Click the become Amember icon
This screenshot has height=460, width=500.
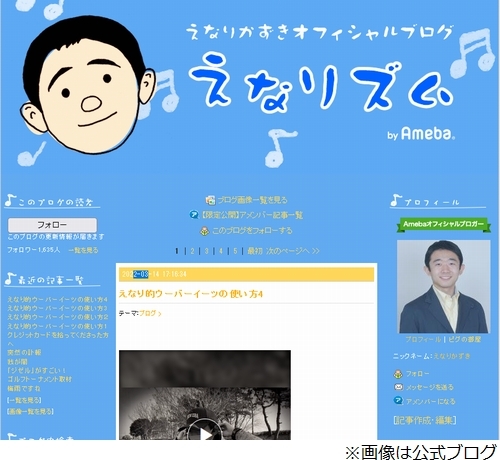click(398, 401)
